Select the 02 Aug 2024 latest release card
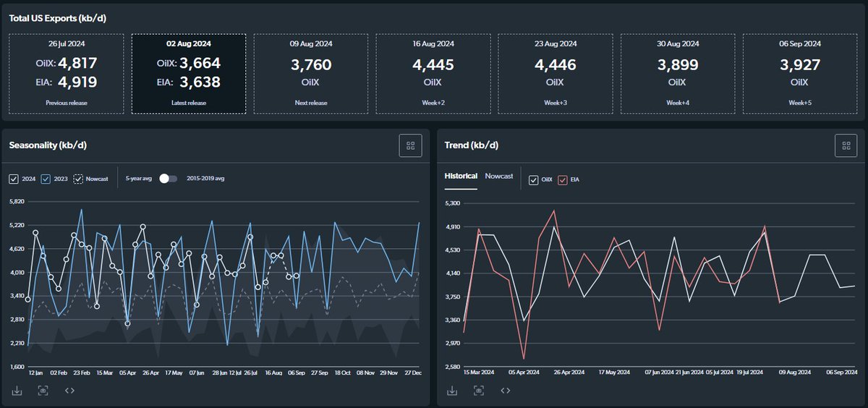This screenshot has width=868, height=408. click(188, 73)
